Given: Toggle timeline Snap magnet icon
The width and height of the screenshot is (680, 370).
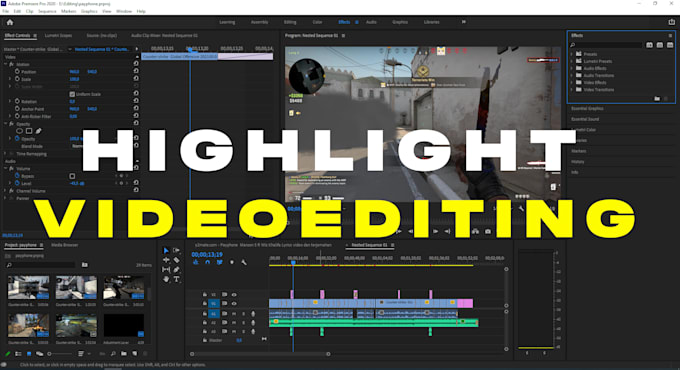Looking at the screenshot, I should 207,262.
